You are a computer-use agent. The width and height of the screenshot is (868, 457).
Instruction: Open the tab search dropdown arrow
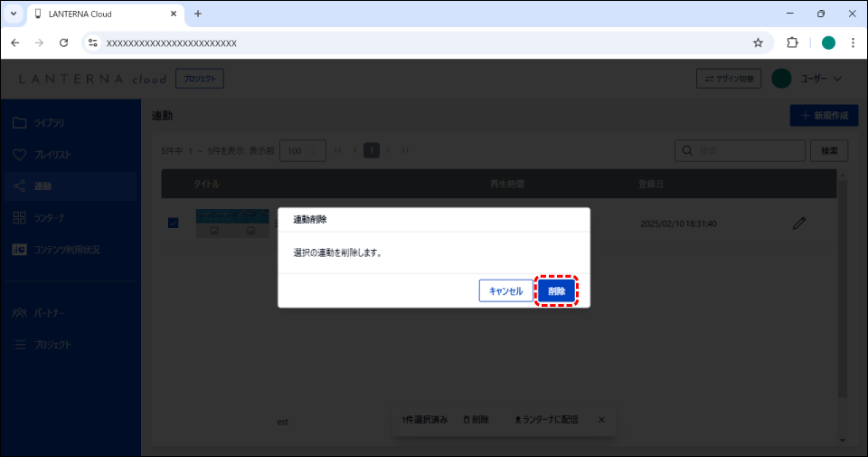tap(14, 14)
